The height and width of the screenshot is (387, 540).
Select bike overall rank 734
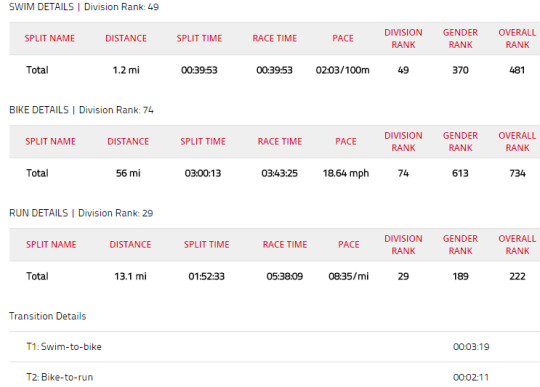click(x=517, y=173)
